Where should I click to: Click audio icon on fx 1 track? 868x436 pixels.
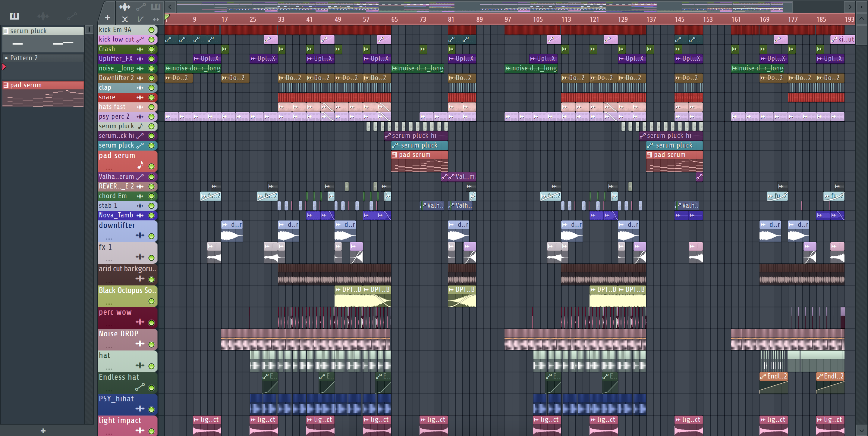140,257
